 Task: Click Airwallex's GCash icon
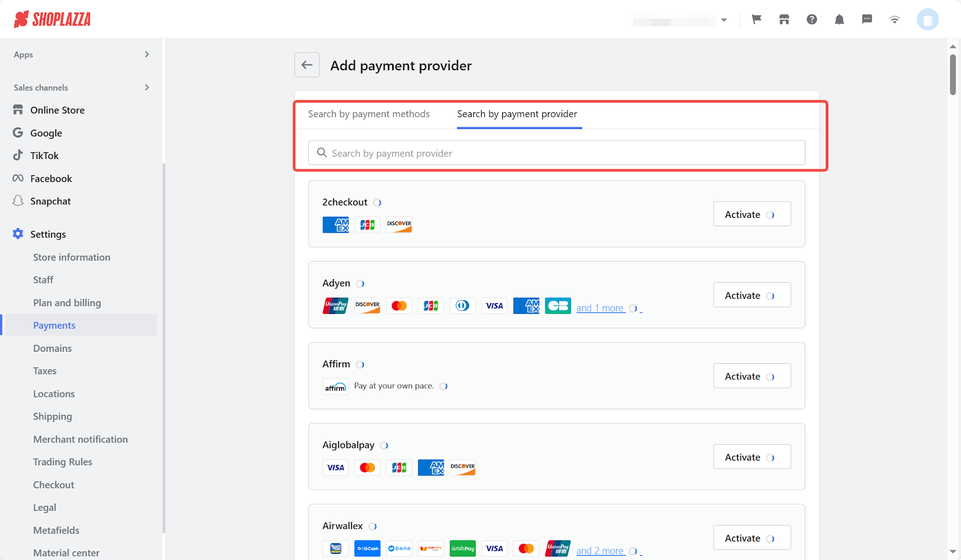[x=368, y=549]
